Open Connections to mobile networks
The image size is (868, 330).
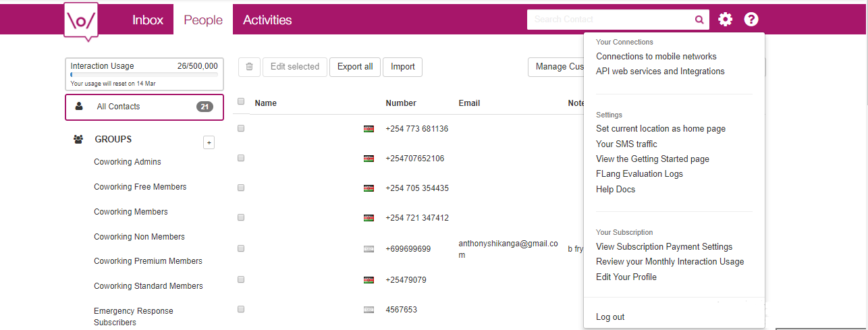click(x=656, y=57)
